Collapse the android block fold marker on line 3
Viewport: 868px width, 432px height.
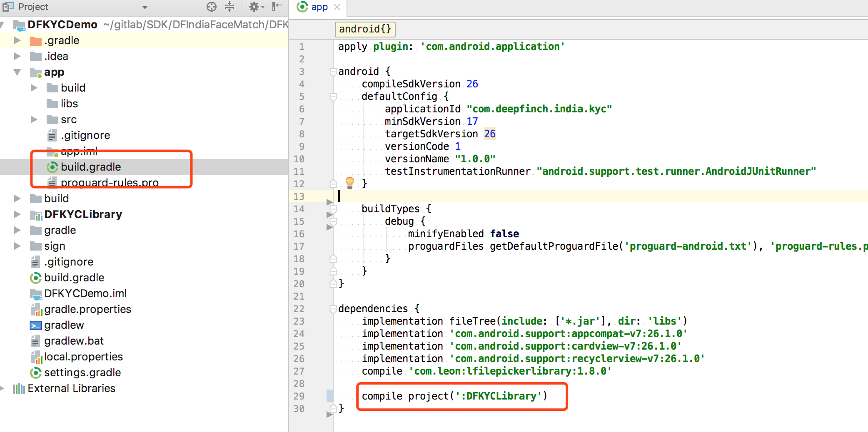pyautogui.click(x=333, y=72)
